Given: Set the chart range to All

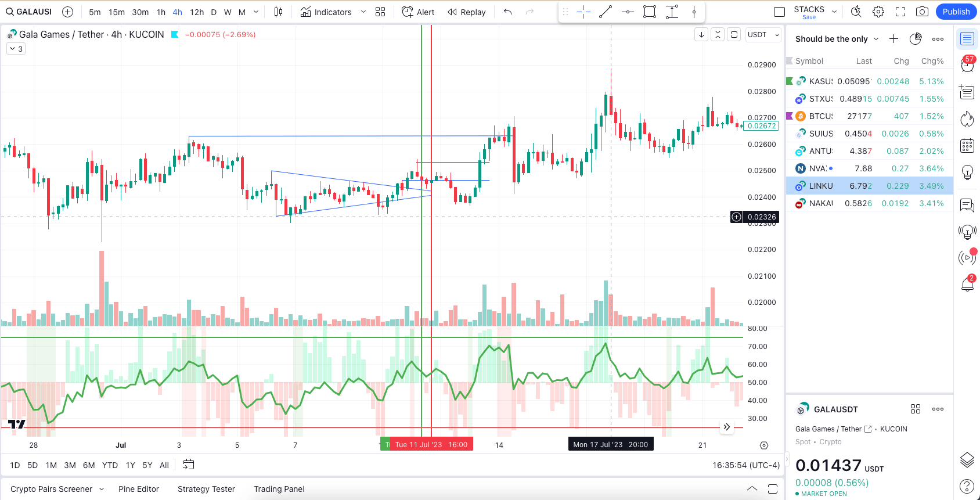Looking at the screenshot, I should pyautogui.click(x=164, y=465).
